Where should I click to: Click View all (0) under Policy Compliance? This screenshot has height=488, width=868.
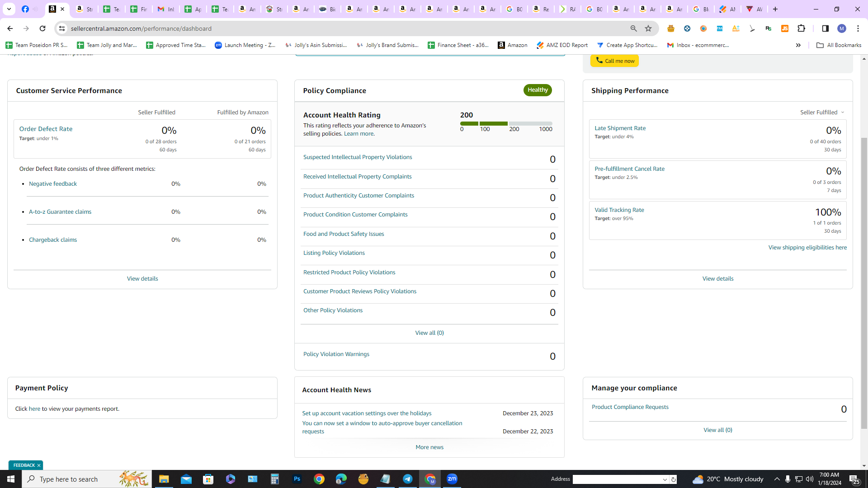(x=429, y=333)
